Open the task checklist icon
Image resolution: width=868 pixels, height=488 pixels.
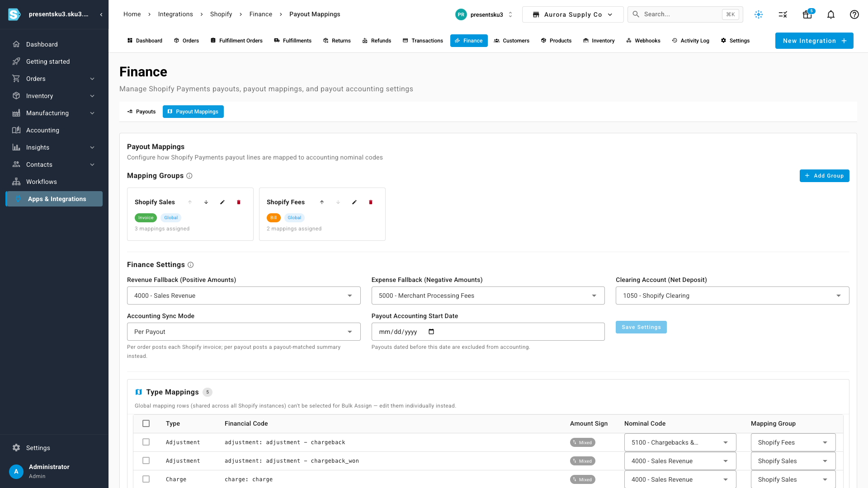pyautogui.click(x=783, y=14)
